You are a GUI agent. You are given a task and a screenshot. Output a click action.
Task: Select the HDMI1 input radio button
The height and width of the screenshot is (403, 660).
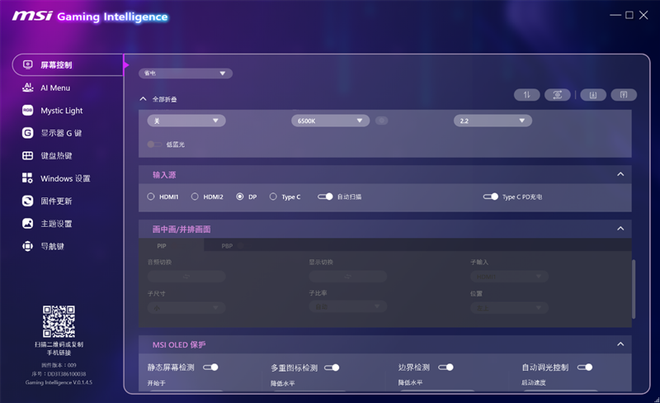(x=151, y=197)
